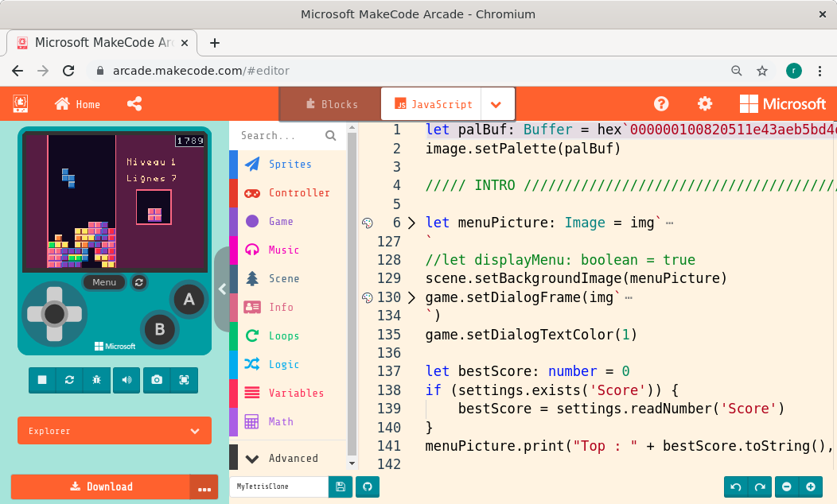Screen dimensions: 837x504
Task: Open the Controller toolbox category
Action: (x=288, y=192)
